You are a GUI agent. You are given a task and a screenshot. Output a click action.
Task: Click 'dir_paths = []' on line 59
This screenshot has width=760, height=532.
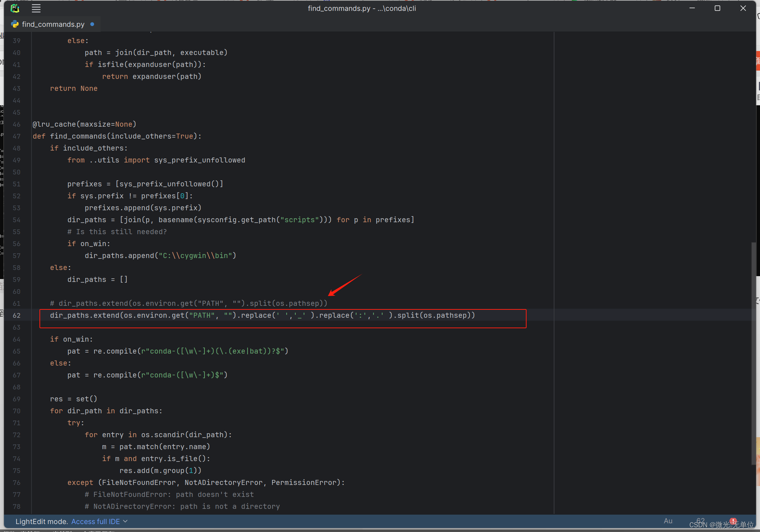(x=97, y=280)
